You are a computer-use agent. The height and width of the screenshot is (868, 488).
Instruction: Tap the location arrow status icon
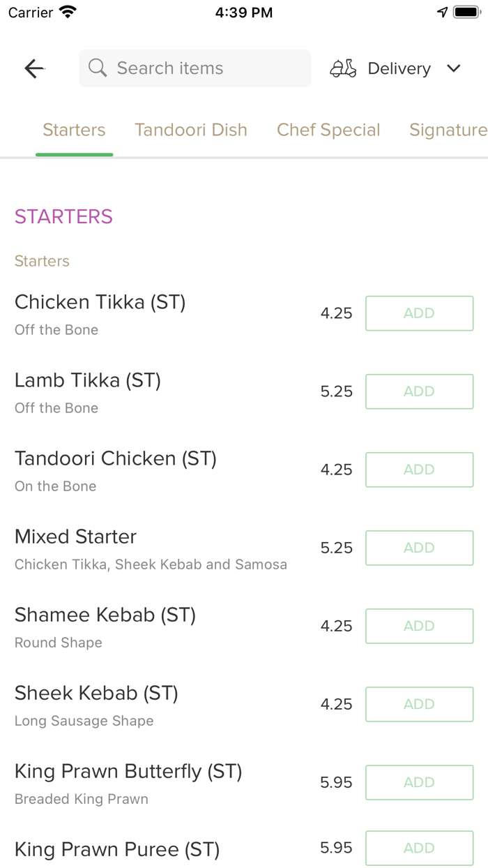click(442, 13)
